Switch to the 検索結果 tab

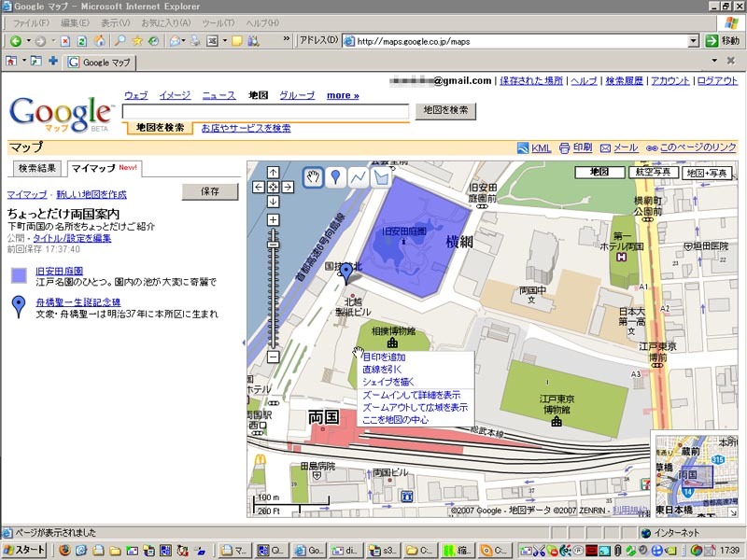click(36, 168)
